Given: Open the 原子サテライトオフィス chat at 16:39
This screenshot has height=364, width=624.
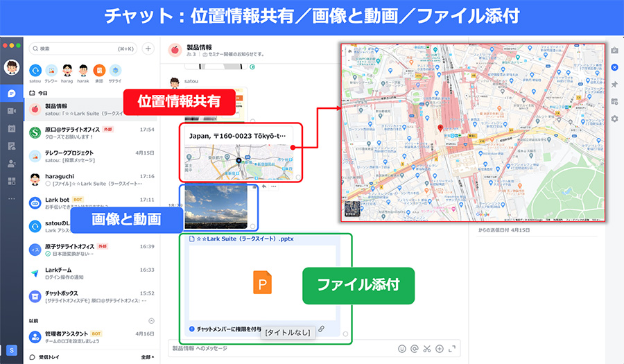Looking at the screenshot, I should tap(92, 250).
